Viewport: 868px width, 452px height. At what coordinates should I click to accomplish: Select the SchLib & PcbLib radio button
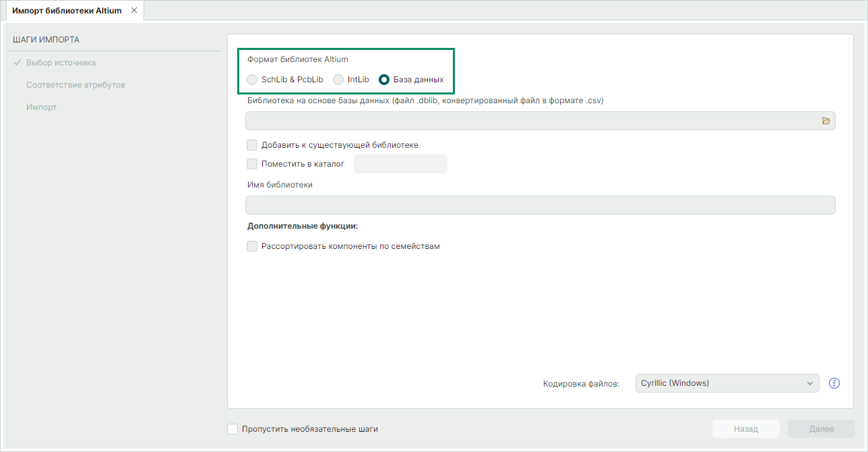[x=252, y=80]
